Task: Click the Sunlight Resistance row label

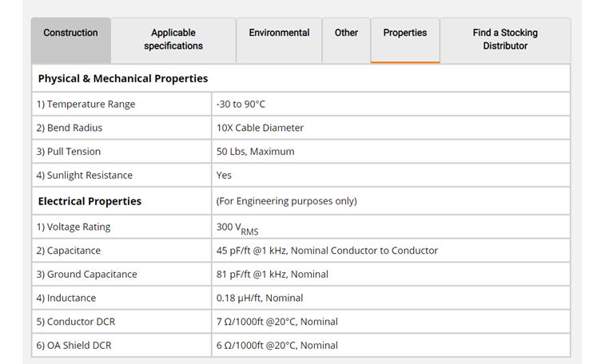Action: click(x=85, y=176)
